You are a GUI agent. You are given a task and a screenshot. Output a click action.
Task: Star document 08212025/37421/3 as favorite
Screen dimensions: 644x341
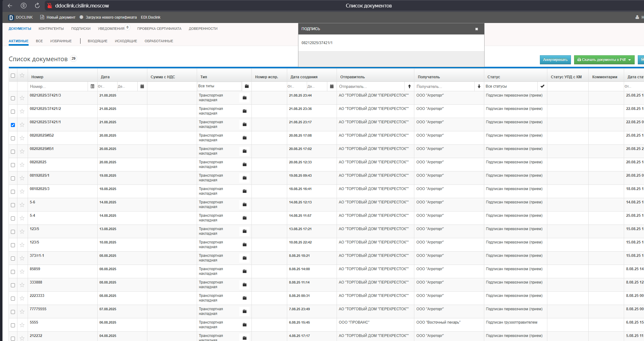[22, 98]
